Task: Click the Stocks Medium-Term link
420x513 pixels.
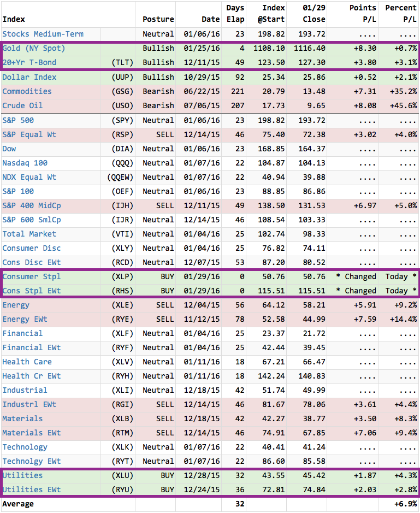Action: pyautogui.click(x=43, y=34)
